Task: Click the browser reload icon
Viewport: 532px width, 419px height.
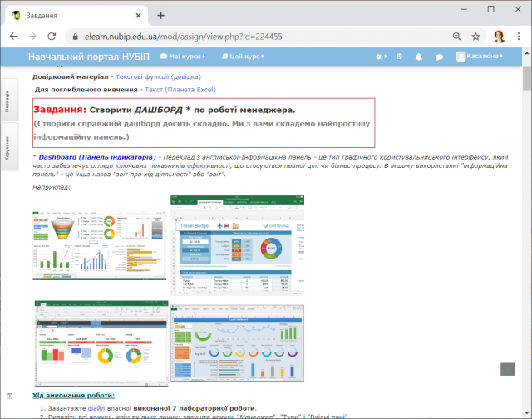Action: point(52,37)
